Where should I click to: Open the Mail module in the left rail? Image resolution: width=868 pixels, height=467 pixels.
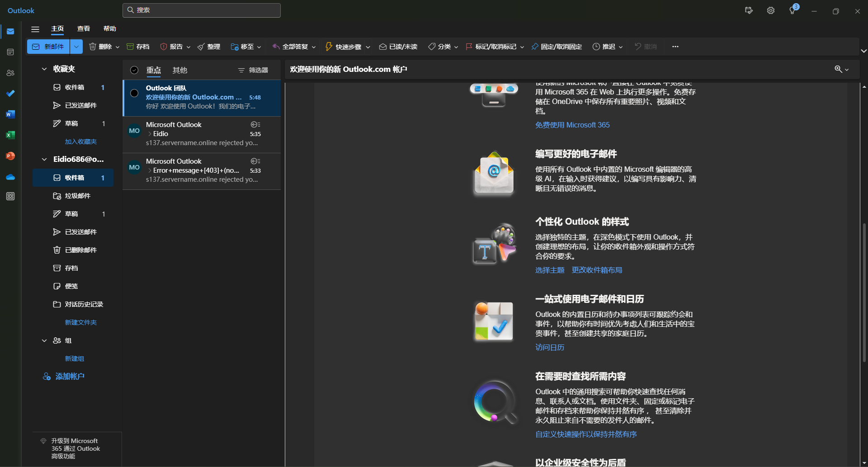(x=10, y=32)
